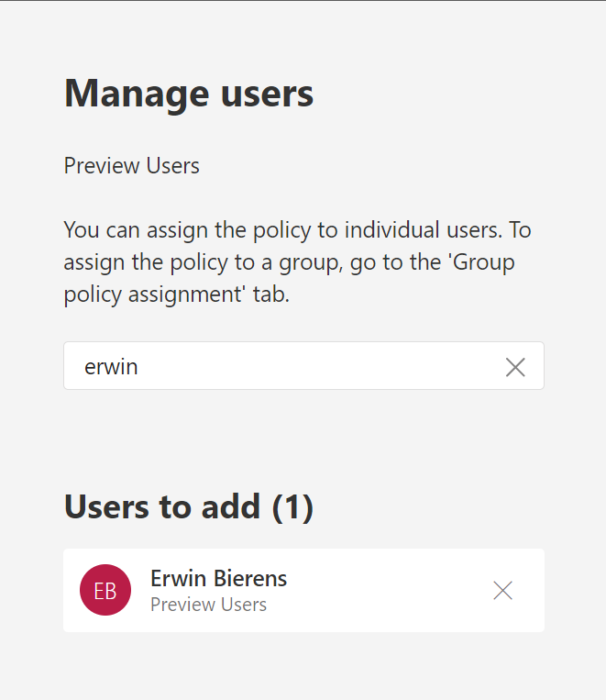Click the Erwin Bierens user card
This screenshot has width=606, height=700.
303,590
